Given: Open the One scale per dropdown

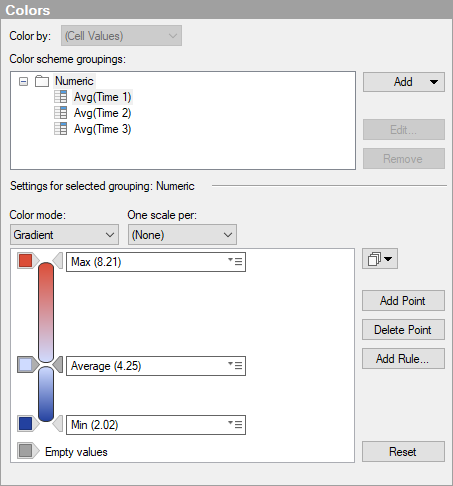Looking at the screenshot, I should coord(182,235).
